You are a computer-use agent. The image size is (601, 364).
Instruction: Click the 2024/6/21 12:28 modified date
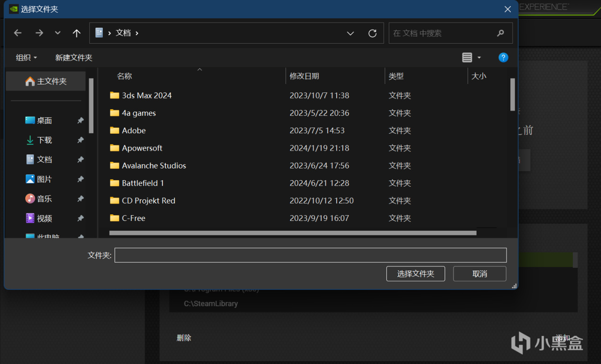319,183
